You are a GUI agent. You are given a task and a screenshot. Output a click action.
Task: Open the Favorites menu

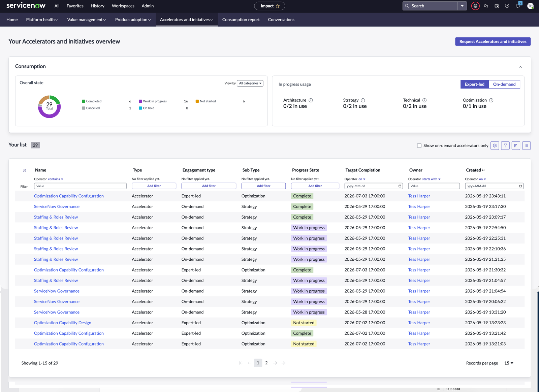tap(75, 6)
